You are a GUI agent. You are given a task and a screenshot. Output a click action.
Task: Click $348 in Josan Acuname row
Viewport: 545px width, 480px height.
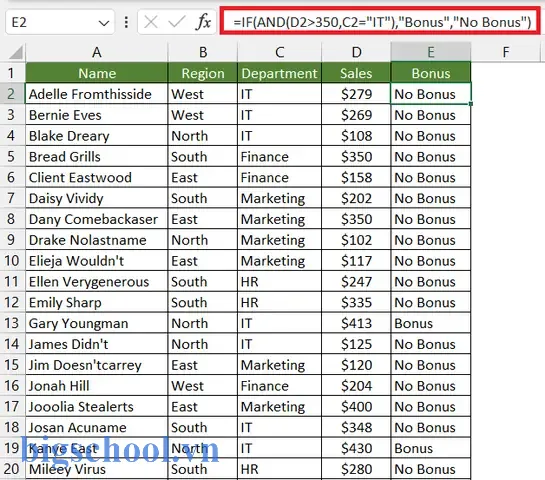tap(356, 428)
